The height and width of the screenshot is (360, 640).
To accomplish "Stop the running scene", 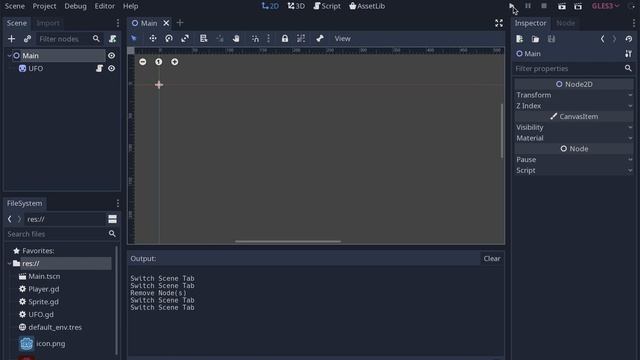I will (x=544, y=6).
